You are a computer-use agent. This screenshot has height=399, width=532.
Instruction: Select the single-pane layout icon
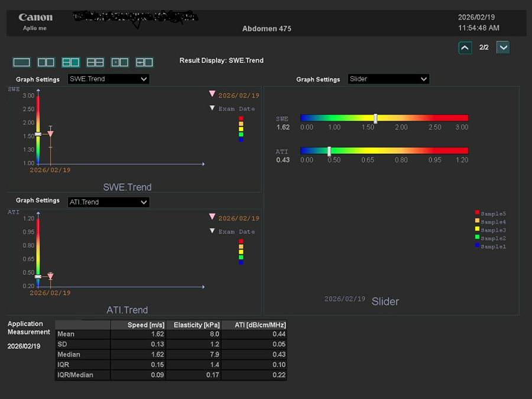21,62
